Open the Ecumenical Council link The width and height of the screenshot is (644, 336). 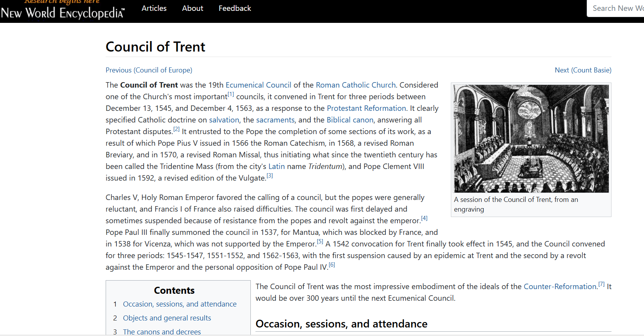pyautogui.click(x=258, y=85)
